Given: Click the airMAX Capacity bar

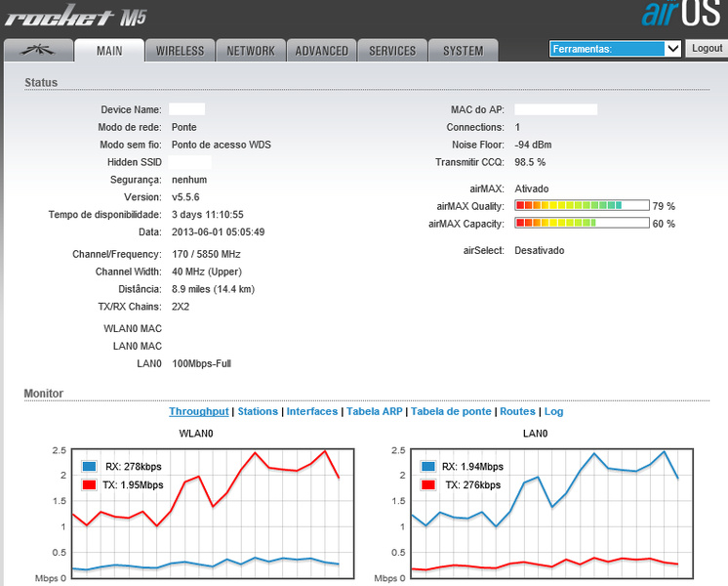Looking at the screenshot, I should coord(582,223).
